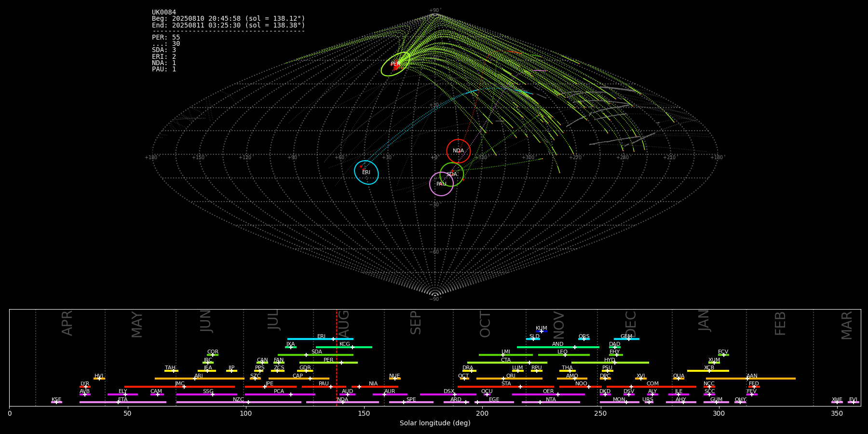868x434 pixels.
Task: Click the UK0084 station title text
Action: 164,13
